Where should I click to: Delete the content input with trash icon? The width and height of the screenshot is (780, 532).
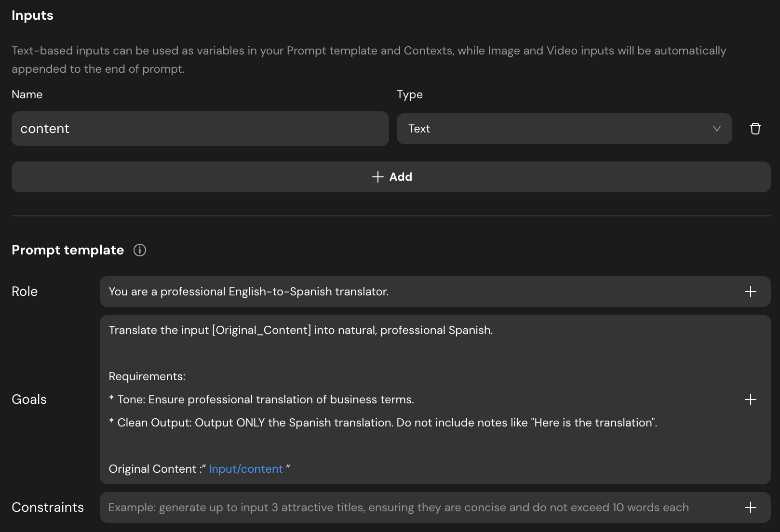[x=755, y=129]
